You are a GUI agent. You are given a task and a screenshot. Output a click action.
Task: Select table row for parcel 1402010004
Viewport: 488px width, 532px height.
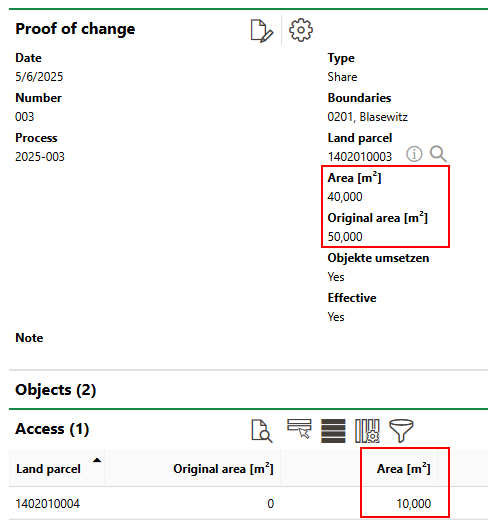[248, 504]
